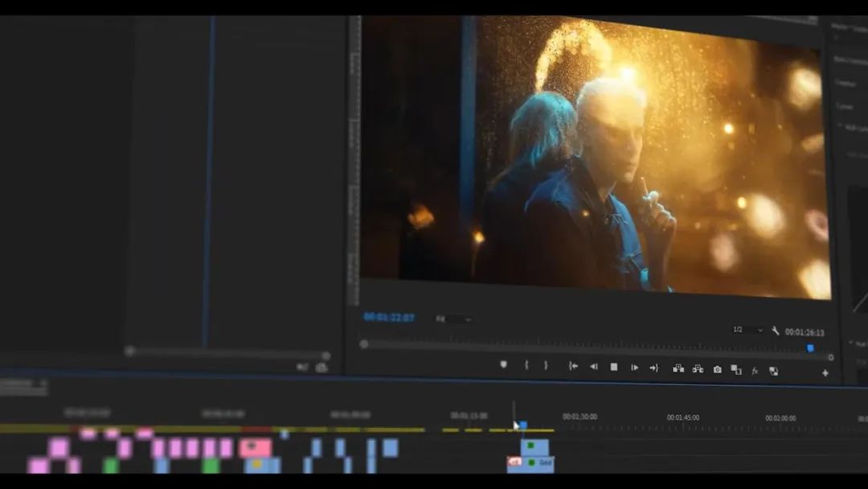
Task: Open the Program Monitor wrench settings
Action: pyautogui.click(x=776, y=331)
